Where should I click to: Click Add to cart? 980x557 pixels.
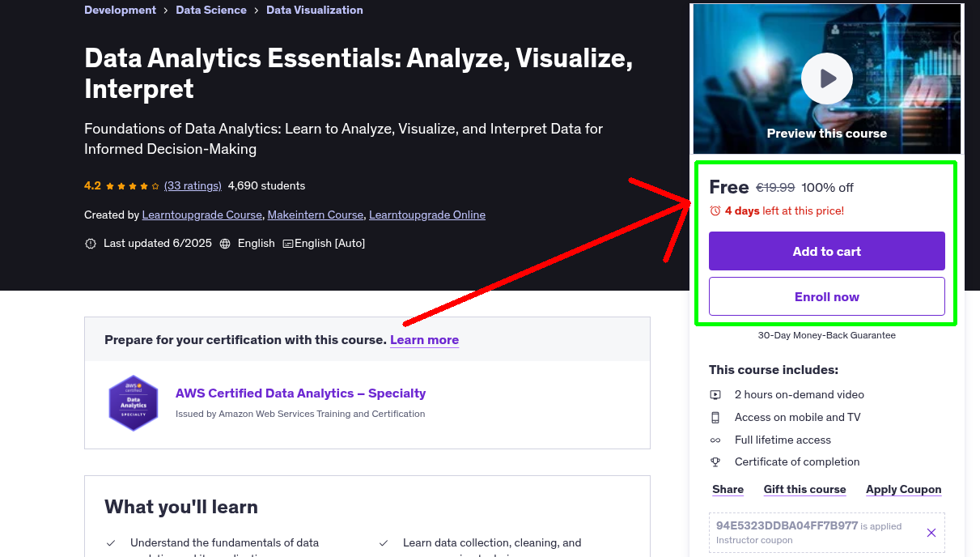point(826,251)
